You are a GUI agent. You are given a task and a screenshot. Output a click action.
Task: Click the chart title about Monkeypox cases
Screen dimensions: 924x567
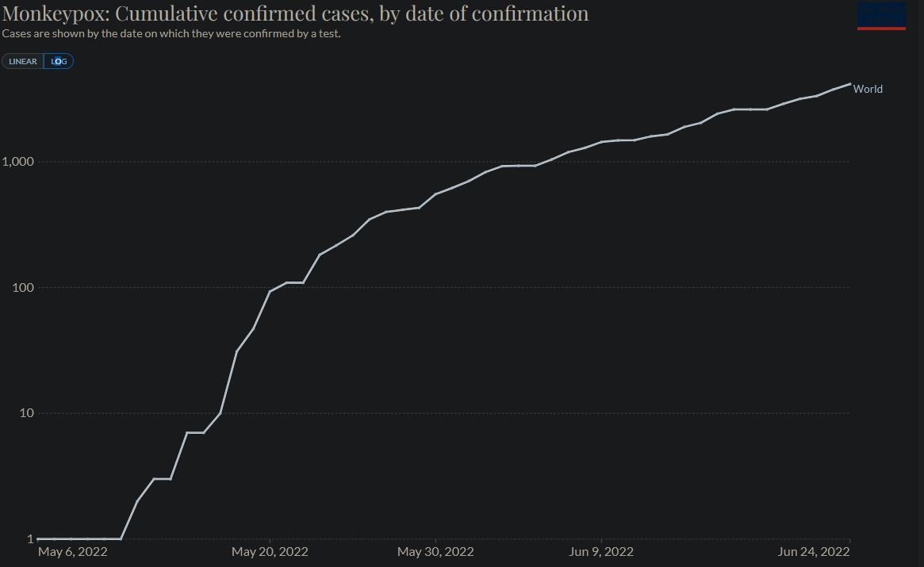[x=295, y=13]
